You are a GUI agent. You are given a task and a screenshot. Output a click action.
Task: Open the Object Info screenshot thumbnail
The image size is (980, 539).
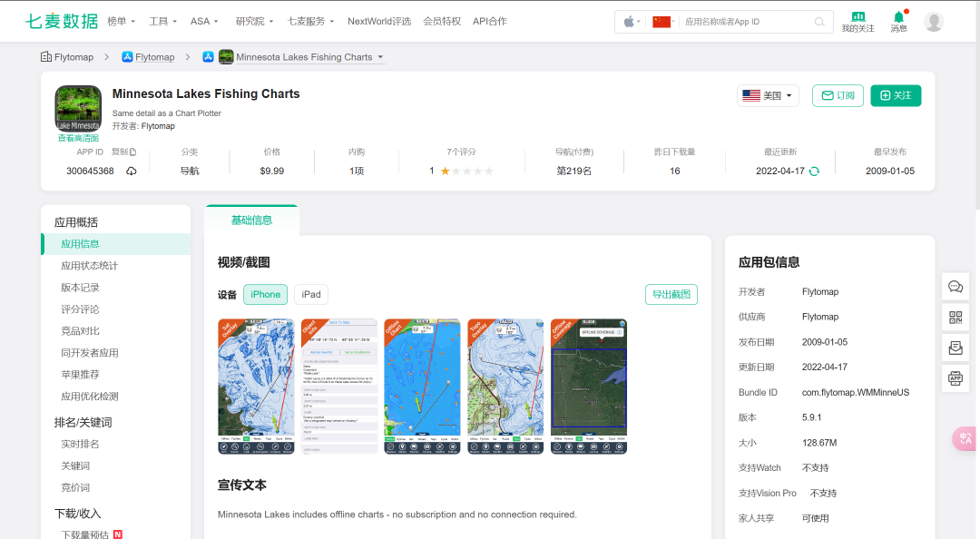pyautogui.click(x=339, y=387)
